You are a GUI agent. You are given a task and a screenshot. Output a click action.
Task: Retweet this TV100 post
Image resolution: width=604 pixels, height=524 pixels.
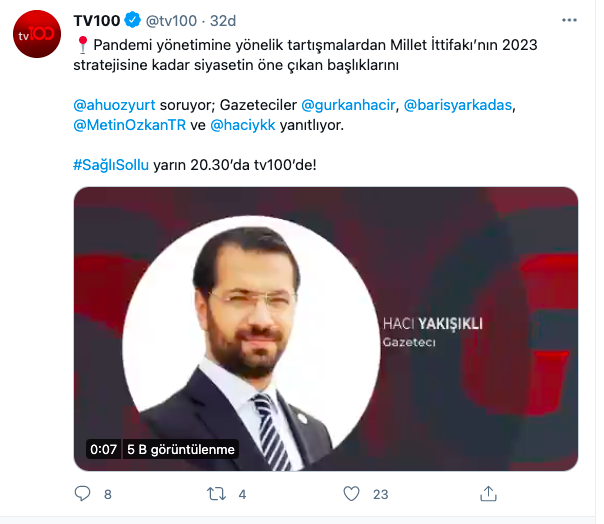coord(216,494)
